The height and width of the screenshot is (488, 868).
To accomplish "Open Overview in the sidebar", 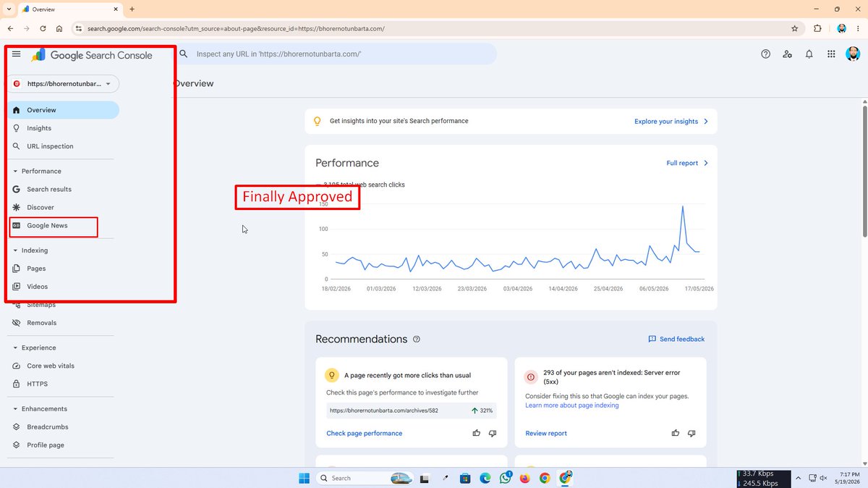I will (x=64, y=110).
